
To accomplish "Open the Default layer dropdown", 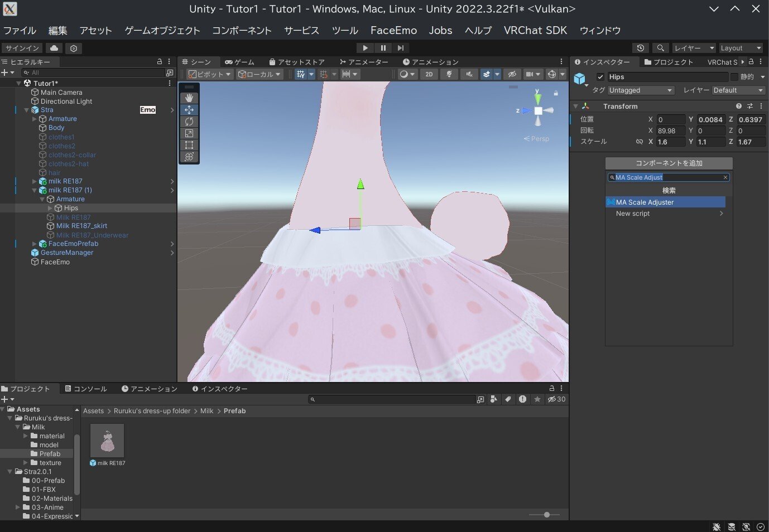I will 738,90.
